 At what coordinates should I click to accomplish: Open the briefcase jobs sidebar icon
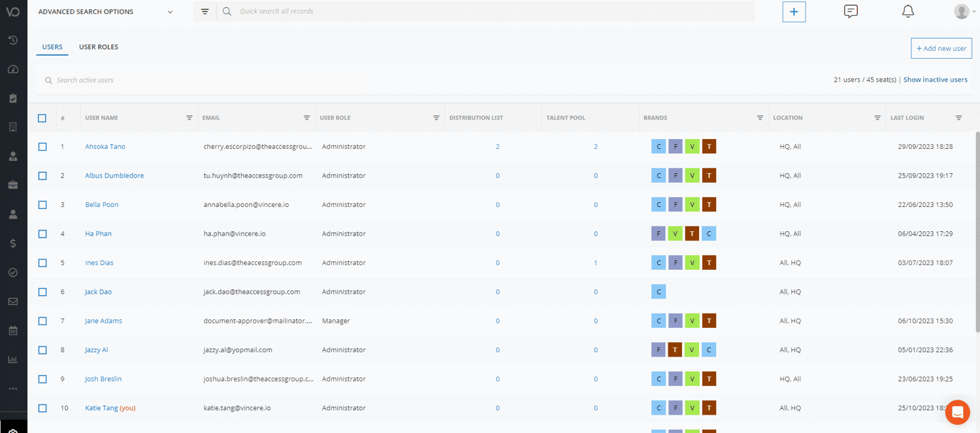13,185
